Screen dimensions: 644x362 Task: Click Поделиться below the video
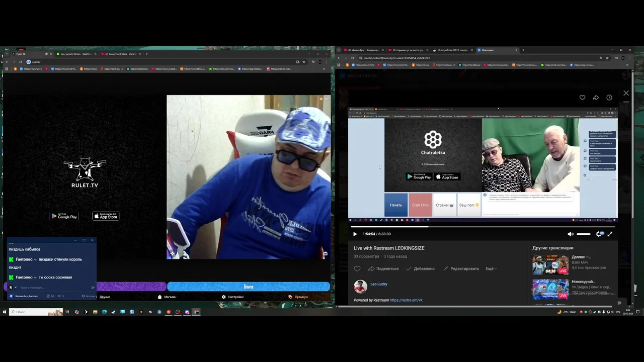tap(383, 268)
